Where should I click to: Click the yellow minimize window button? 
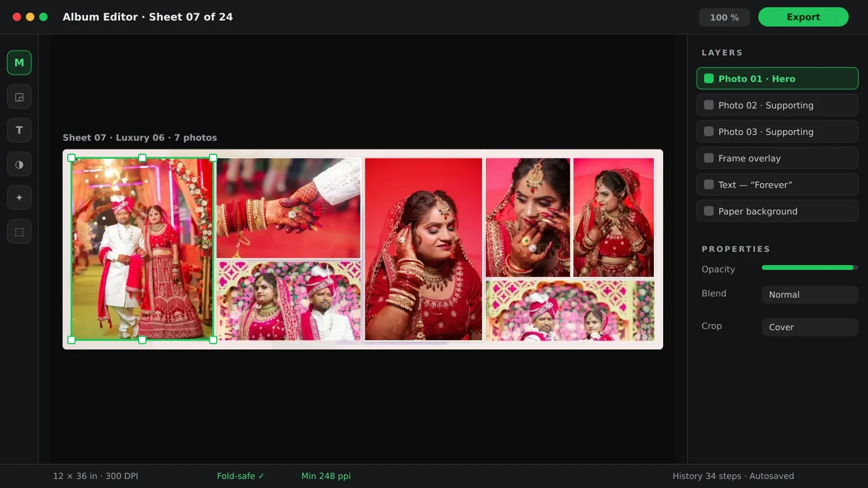click(x=30, y=17)
